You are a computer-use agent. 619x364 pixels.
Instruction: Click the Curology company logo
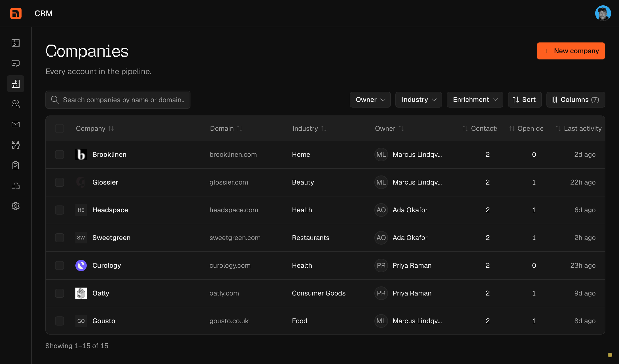coord(81,265)
